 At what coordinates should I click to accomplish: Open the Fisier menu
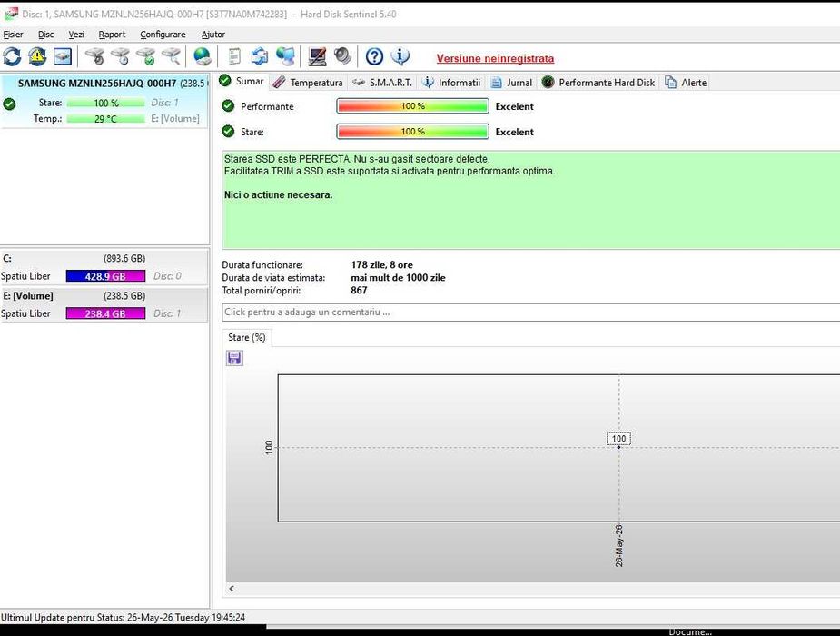pyautogui.click(x=13, y=35)
